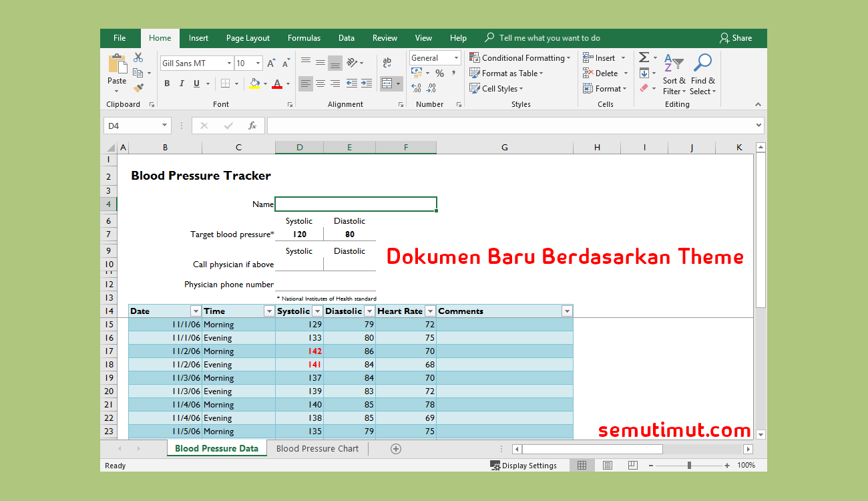Click the Wrap Text icon
Screen dimensions: 868x501
pyautogui.click(x=387, y=62)
